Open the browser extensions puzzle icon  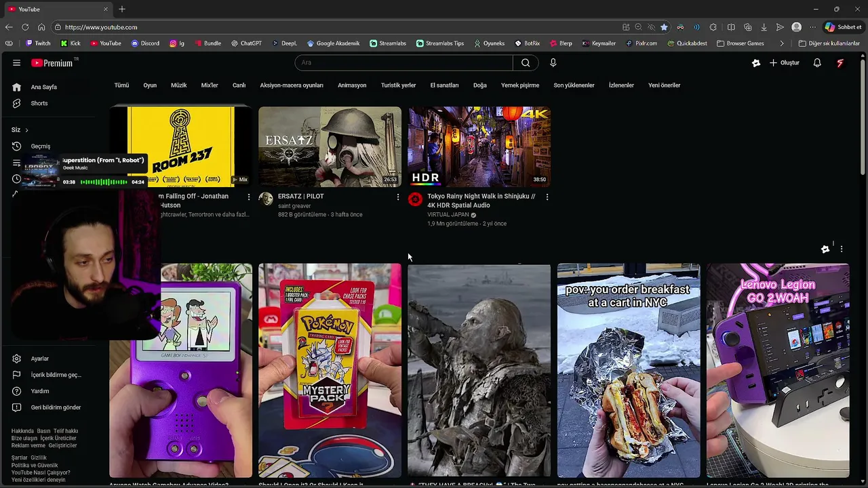[713, 27]
